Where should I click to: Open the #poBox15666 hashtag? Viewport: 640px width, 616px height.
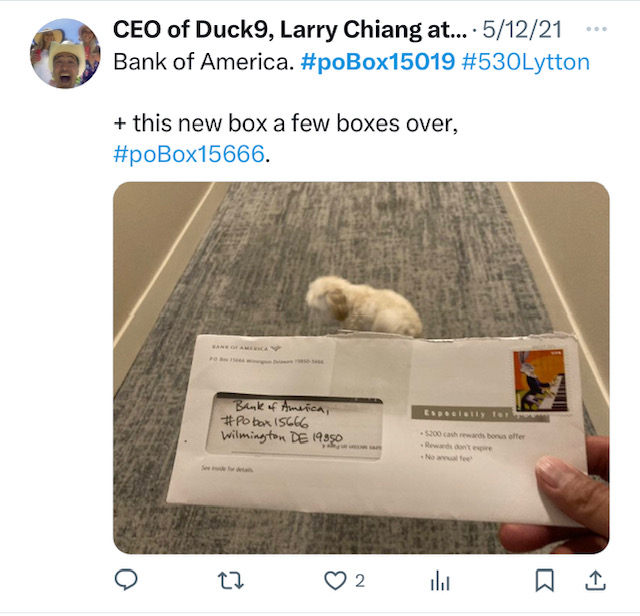[189, 154]
